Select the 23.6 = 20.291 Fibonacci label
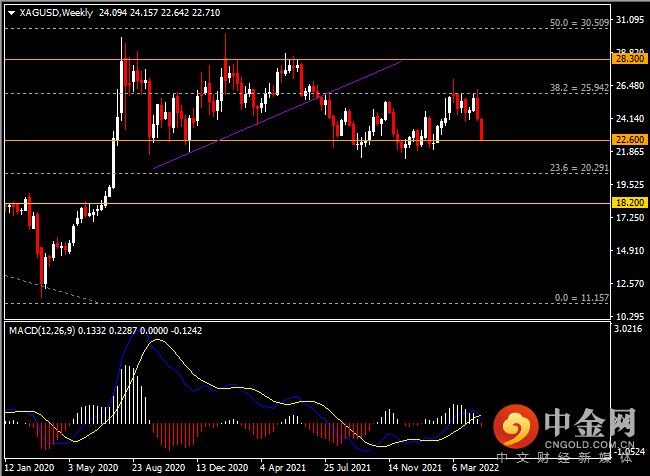This screenshot has height=476, width=650. tap(579, 168)
